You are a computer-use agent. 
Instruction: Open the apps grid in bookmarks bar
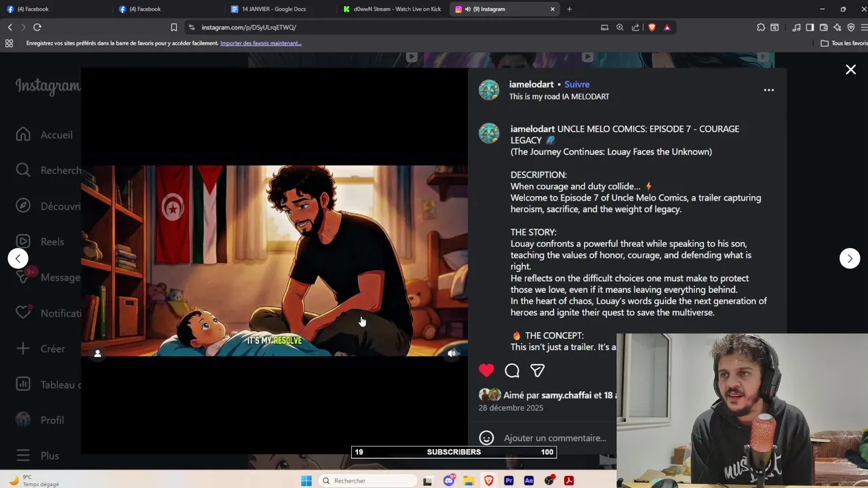pyautogui.click(x=9, y=43)
